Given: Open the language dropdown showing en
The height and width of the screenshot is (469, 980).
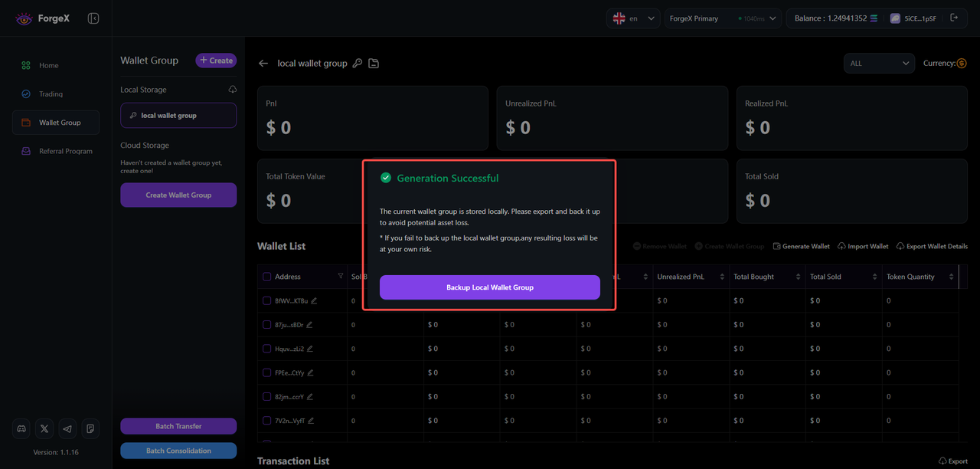Looking at the screenshot, I should pyautogui.click(x=633, y=18).
